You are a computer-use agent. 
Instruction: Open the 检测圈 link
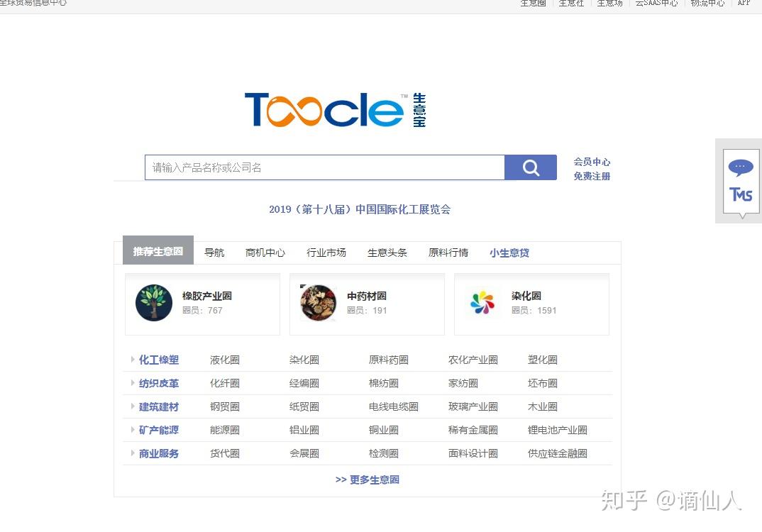pyautogui.click(x=384, y=453)
